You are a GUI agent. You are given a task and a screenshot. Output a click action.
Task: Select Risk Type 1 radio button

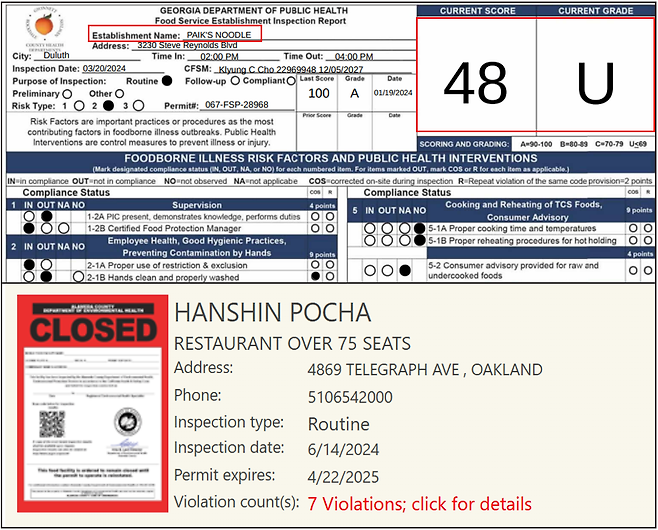coord(78,105)
